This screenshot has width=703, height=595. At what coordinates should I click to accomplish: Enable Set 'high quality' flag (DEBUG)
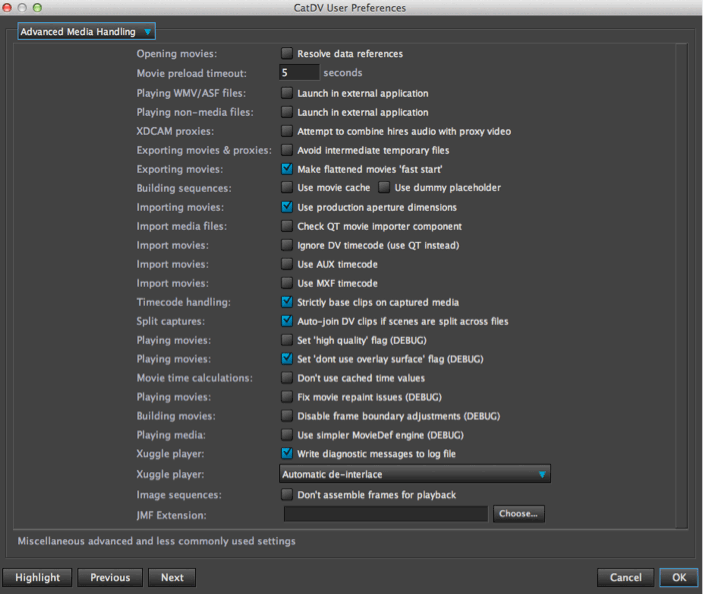coord(287,340)
